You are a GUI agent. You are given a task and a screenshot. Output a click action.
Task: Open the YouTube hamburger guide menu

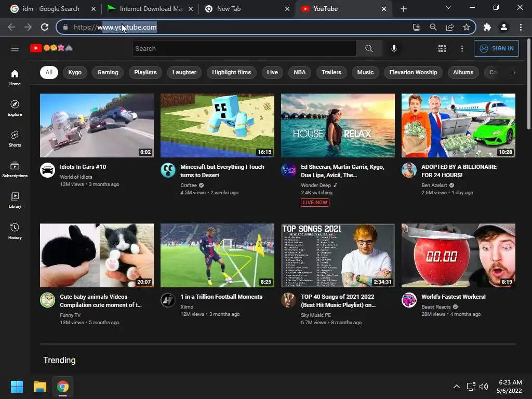(x=15, y=48)
